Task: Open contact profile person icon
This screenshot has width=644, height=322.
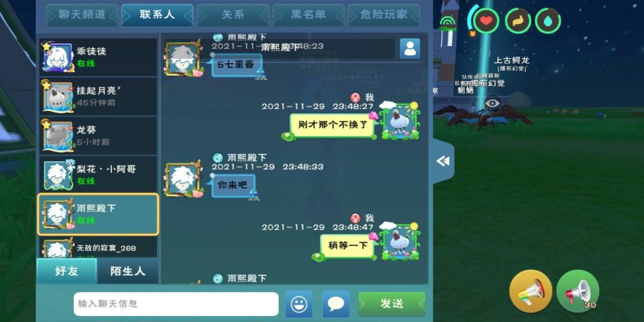Action: [410, 48]
